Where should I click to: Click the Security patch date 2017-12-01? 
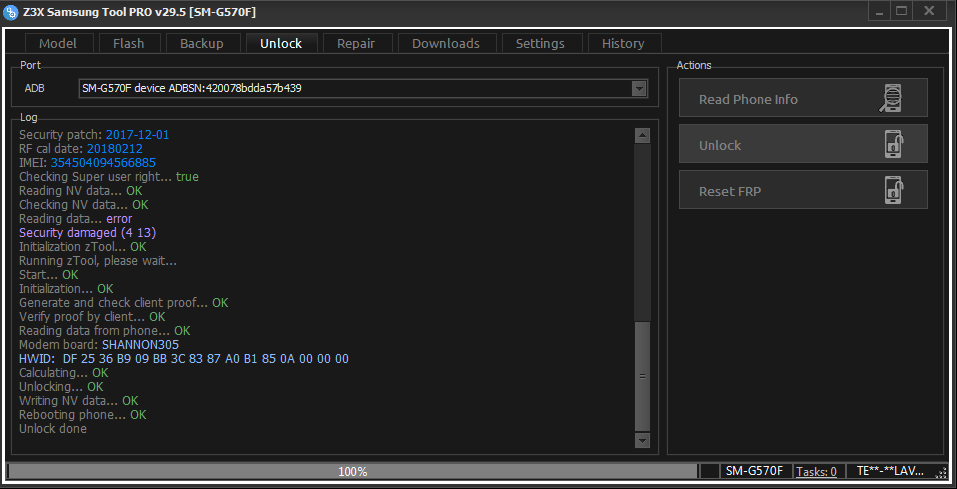pyautogui.click(x=137, y=134)
